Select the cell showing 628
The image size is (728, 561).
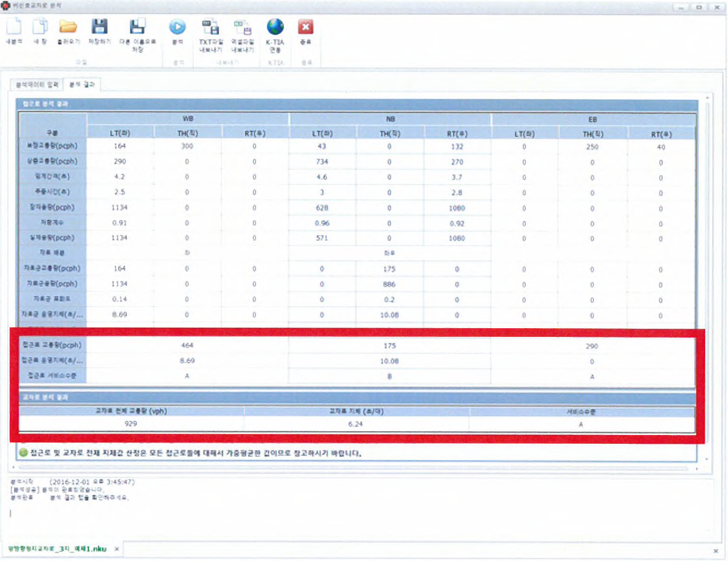[322, 208]
